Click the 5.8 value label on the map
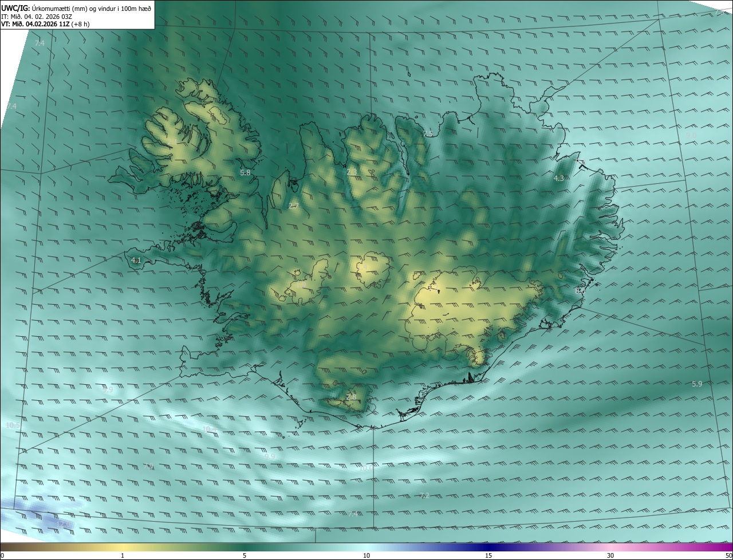733x560 pixels. [245, 172]
